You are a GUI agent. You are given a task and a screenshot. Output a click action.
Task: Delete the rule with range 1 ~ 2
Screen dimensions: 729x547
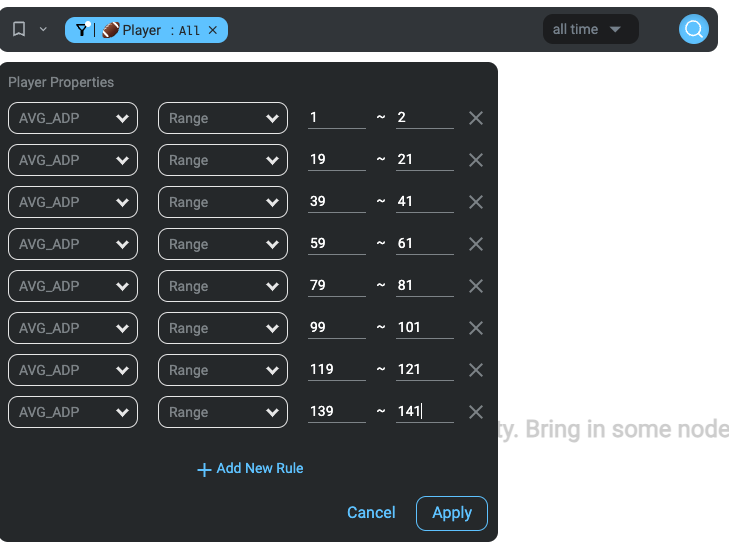tap(476, 118)
